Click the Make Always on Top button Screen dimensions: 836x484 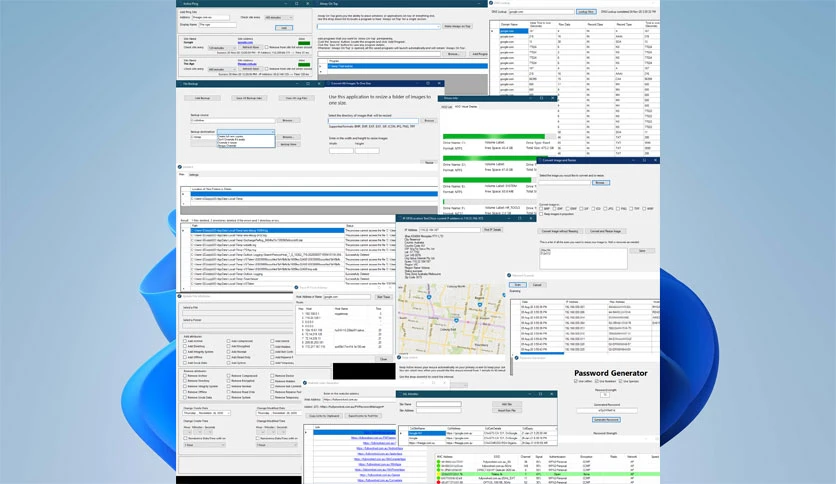[457, 26]
